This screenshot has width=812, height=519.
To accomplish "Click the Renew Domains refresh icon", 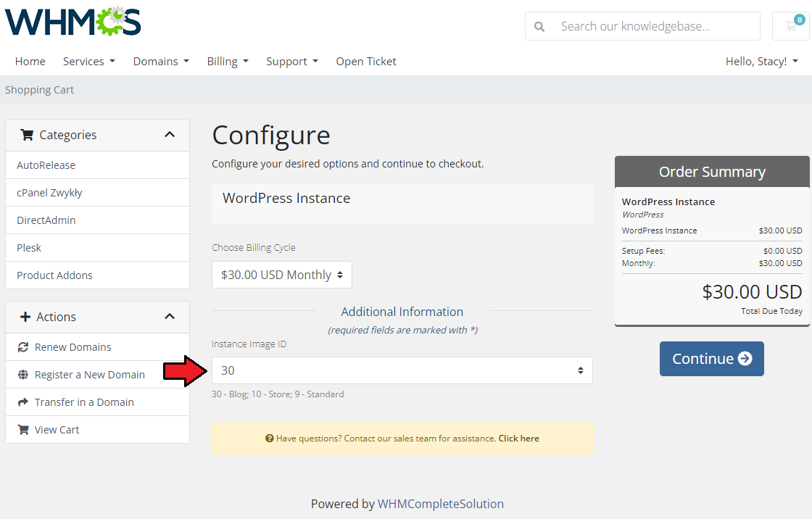I will [x=22, y=347].
